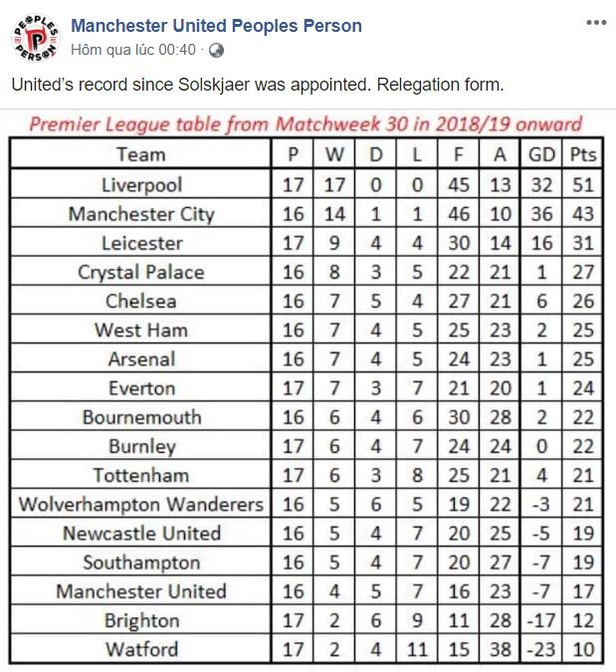Select the Liverpool row team name

pyautogui.click(x=141, y=185)
